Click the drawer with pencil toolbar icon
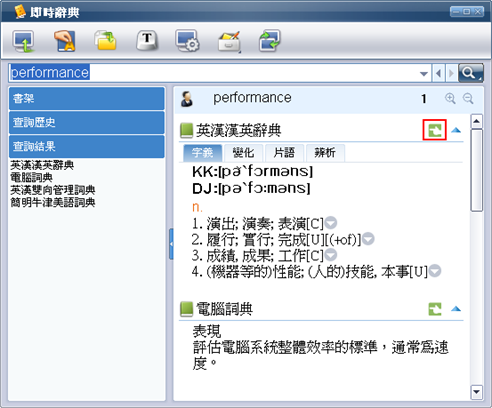 click(x=229, y=41)
